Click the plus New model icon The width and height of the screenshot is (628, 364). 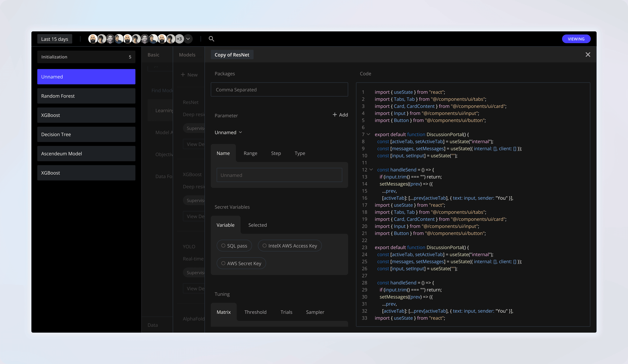point(183,75)
